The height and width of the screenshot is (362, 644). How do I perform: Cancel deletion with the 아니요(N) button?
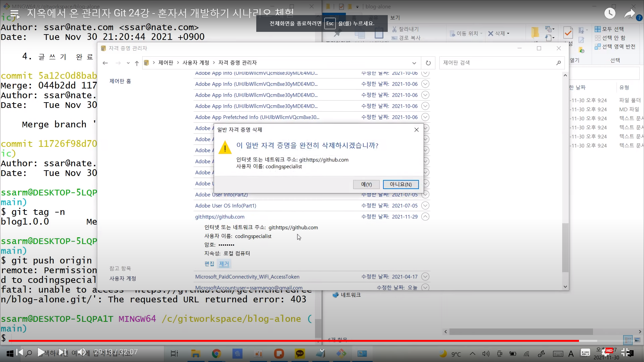(401, 184)
